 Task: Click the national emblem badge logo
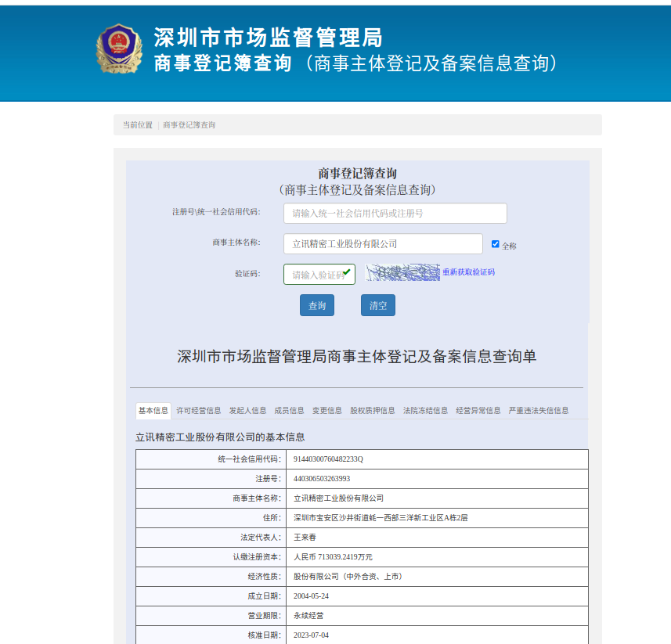tap(119, 49)
